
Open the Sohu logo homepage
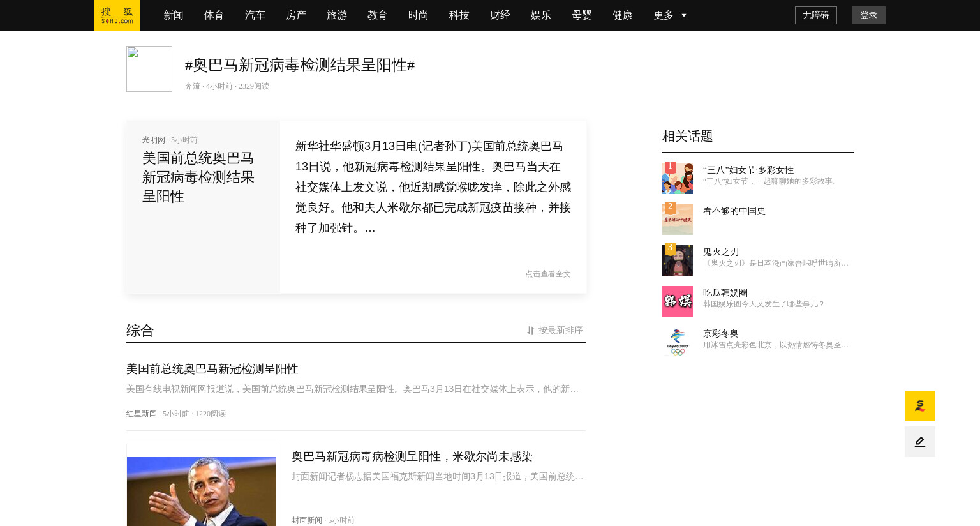[x=117, y=15]
